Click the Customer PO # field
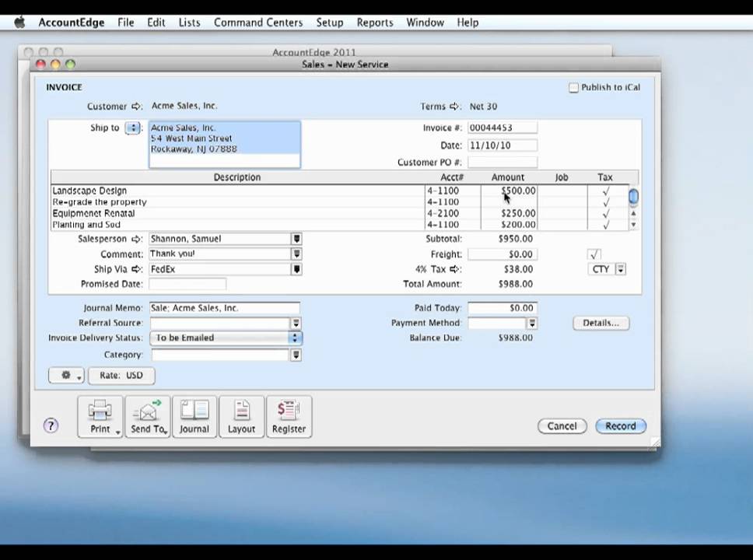Screen dimensions: 753x560 (x=503, y=163)
